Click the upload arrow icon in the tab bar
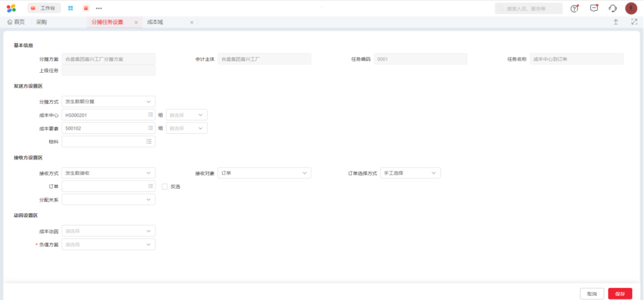644x300 pixels. click(616, 23)
